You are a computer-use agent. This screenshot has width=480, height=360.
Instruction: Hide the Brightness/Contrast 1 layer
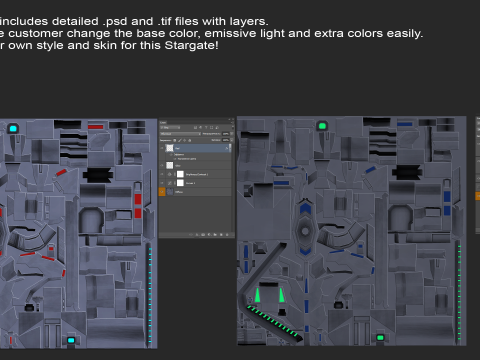162,174
